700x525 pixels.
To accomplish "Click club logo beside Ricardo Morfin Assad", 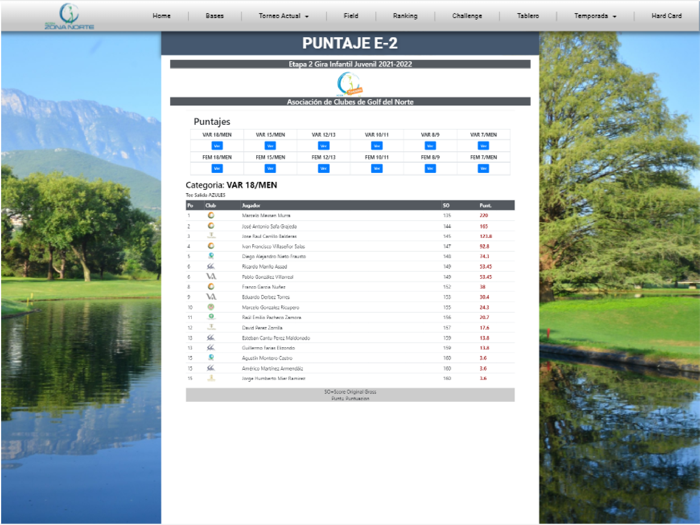I will pos(211,267).
